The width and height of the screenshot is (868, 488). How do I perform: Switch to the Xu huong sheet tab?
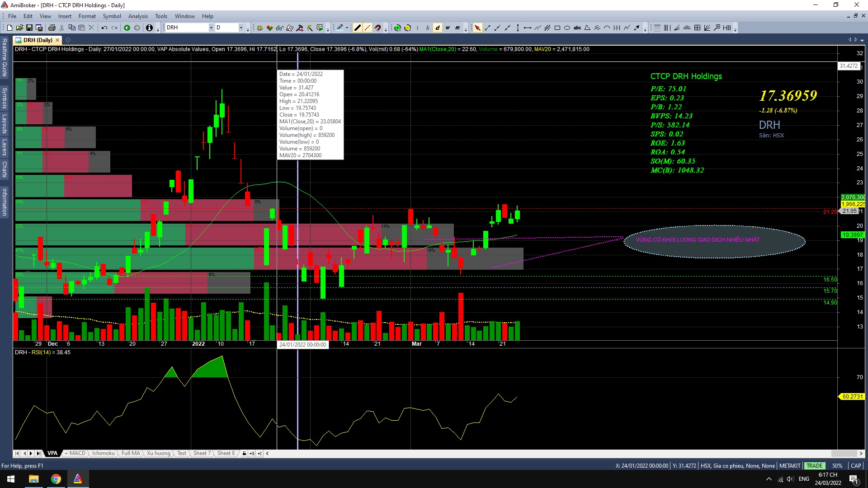click(x=159, y=453)
